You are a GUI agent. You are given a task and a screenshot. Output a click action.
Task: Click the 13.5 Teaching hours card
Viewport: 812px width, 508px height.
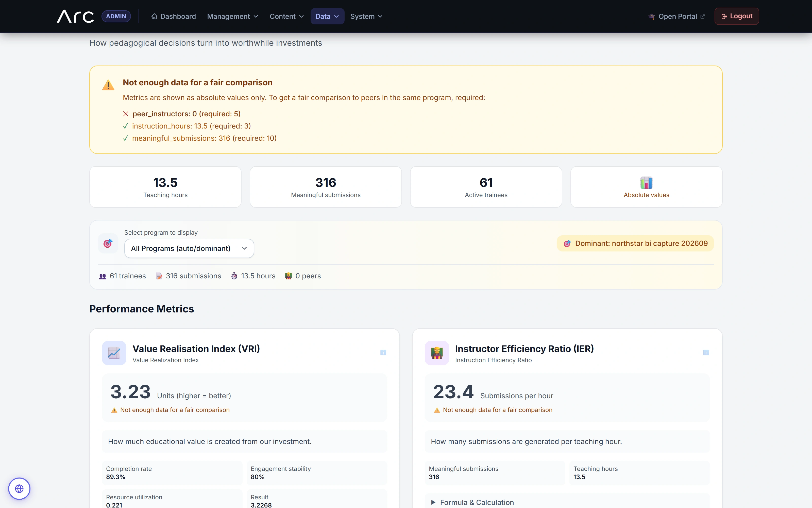(165, 187)
